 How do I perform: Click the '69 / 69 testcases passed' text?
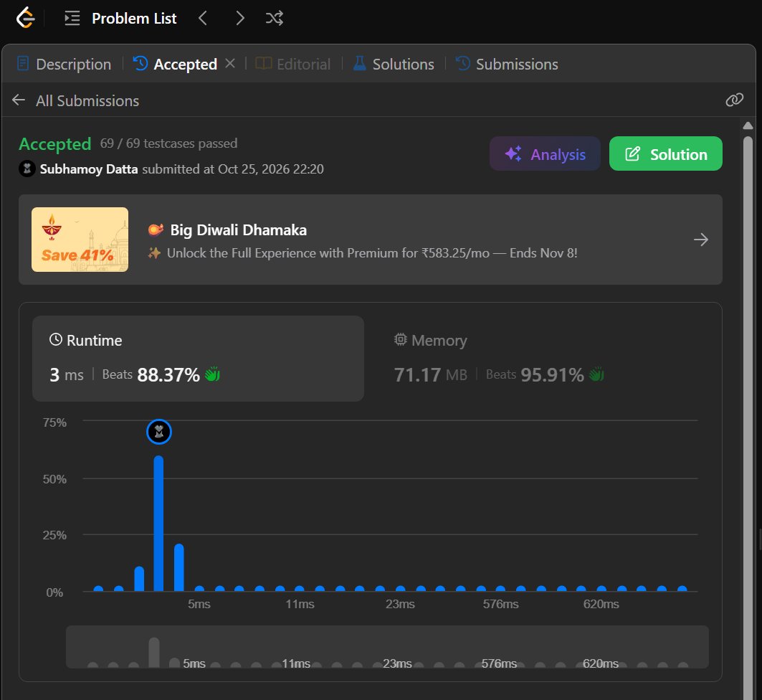click(x=168, y=143)
